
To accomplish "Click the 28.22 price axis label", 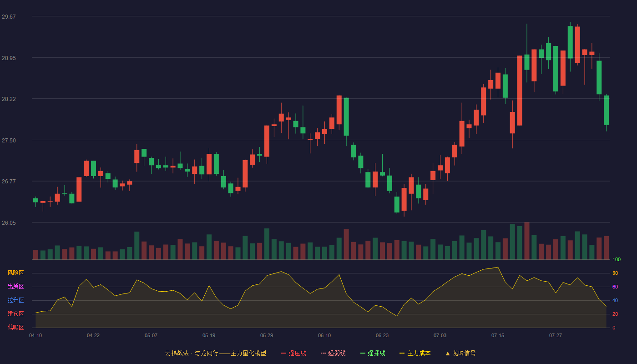I will (x=9, y=99).
